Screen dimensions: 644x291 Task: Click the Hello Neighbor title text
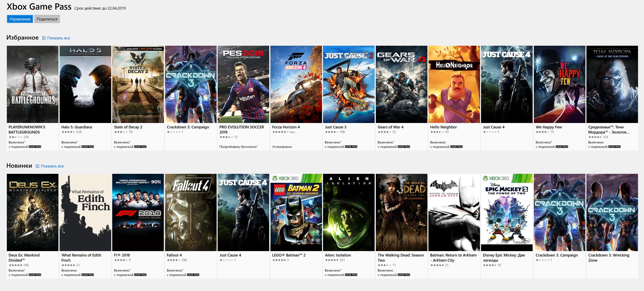click(443, 127)
